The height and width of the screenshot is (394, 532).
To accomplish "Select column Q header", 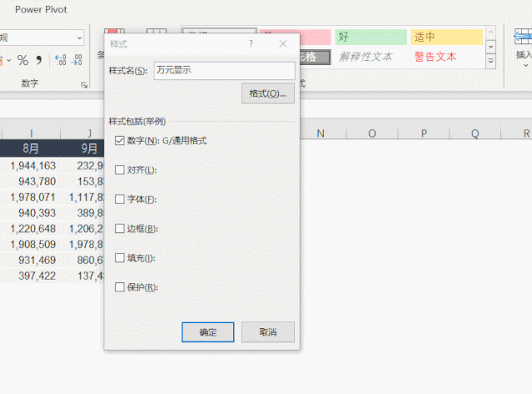I will [475, 133].
